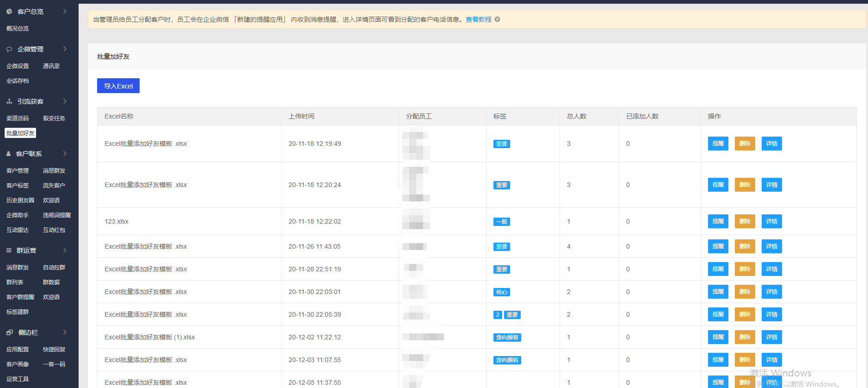Click 详情 for Excel批量添加好友模板 (1).xlsx
The image size is (868, 388).
[x=772, y=337]
